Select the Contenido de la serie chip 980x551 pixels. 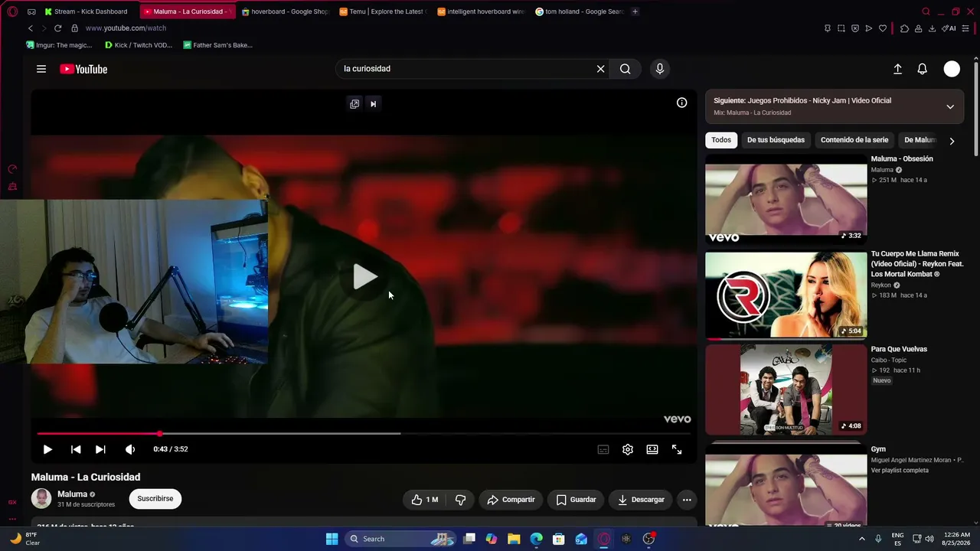click(854, 140)
